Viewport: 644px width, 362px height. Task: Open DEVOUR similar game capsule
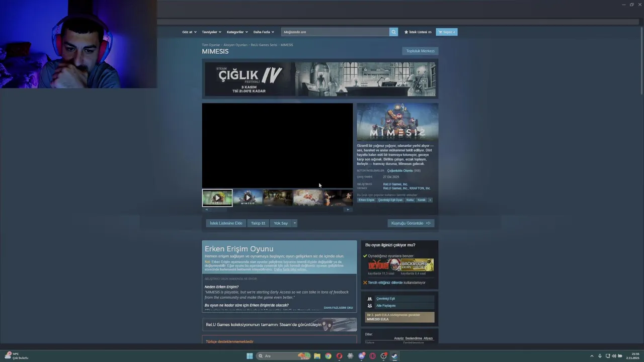tap(384, 265)
